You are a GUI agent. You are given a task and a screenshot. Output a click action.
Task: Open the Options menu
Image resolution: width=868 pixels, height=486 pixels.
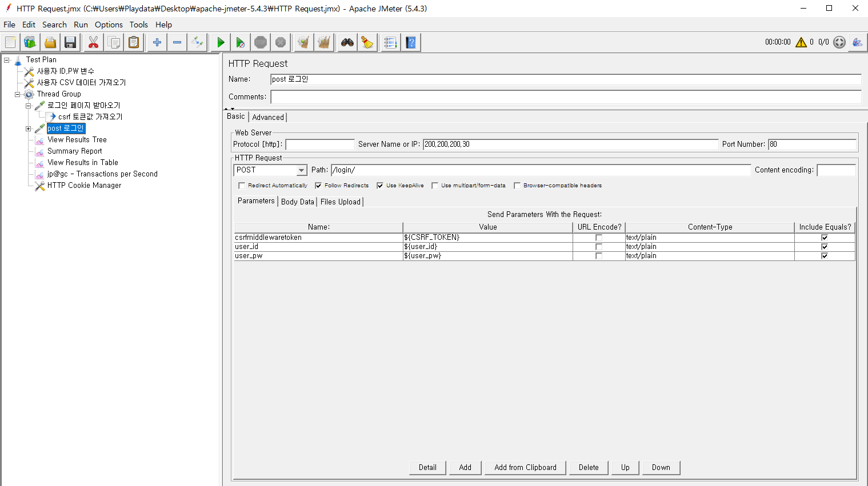[x=109, y=25]
